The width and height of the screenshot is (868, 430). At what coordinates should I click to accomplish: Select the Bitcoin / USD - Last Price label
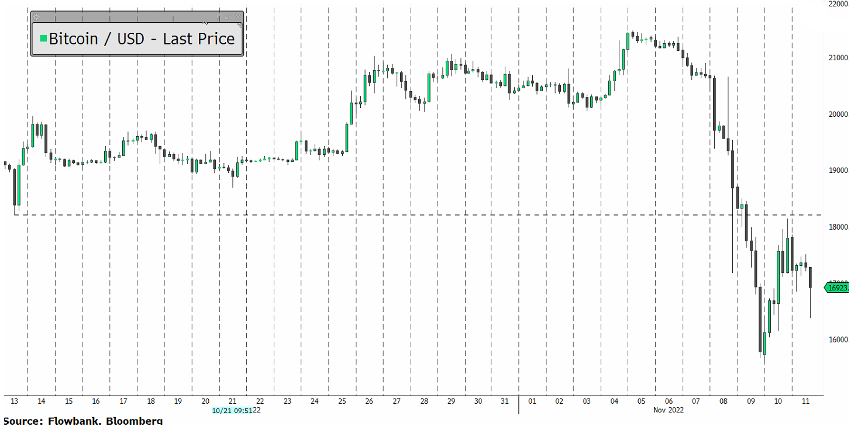(x=142, y=39)
